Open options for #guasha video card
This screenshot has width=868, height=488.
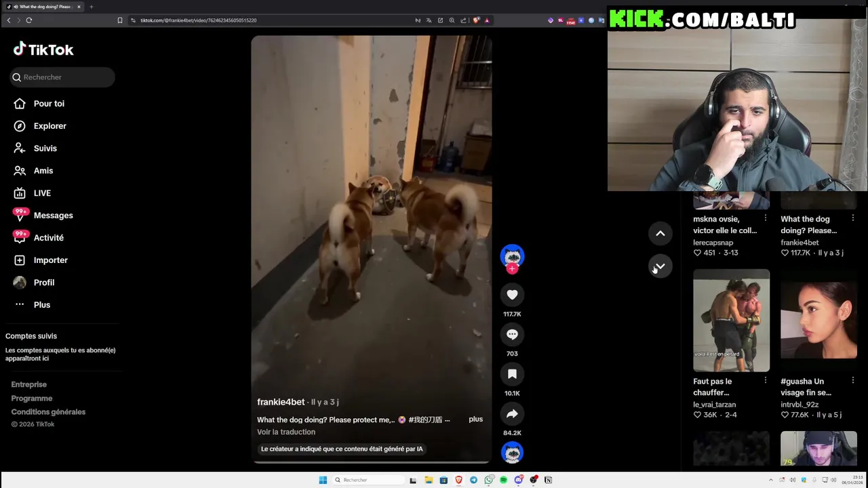(852, 380)
